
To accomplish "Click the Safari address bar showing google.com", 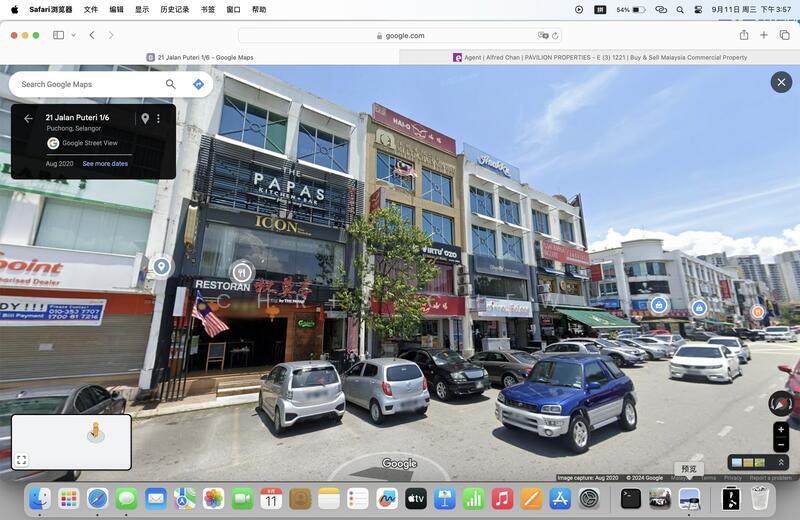I will pyautogui.click(x=400, y=36).
